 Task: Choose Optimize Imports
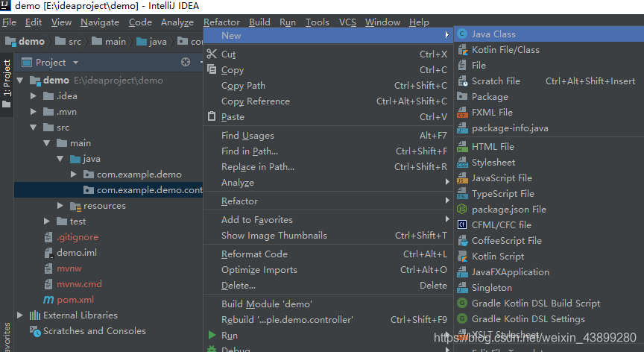(x=328, y=270)
